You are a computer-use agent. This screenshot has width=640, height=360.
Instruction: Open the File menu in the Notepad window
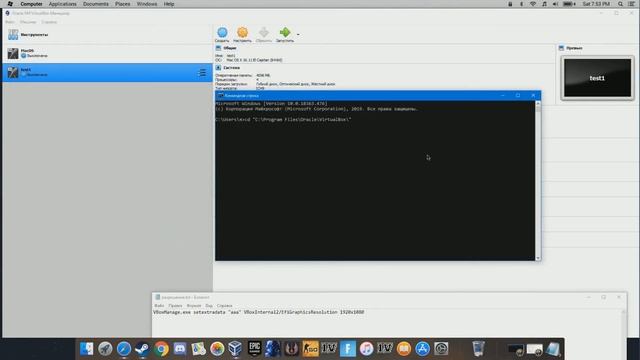coord(159,305)
